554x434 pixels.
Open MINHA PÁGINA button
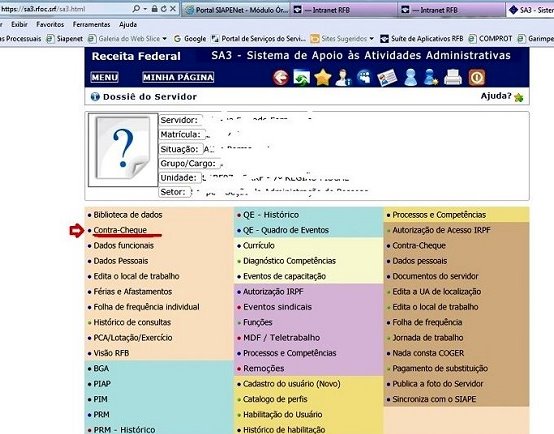178,77
